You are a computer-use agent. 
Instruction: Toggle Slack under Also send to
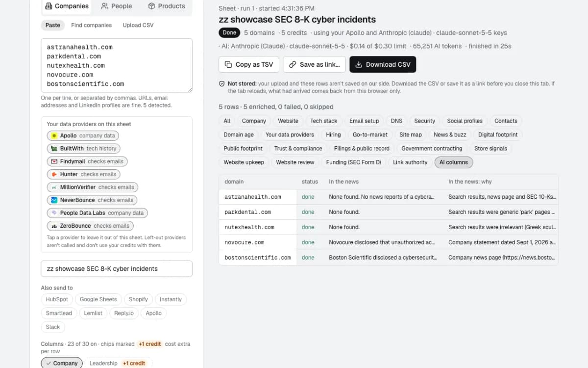click(53, 327)
